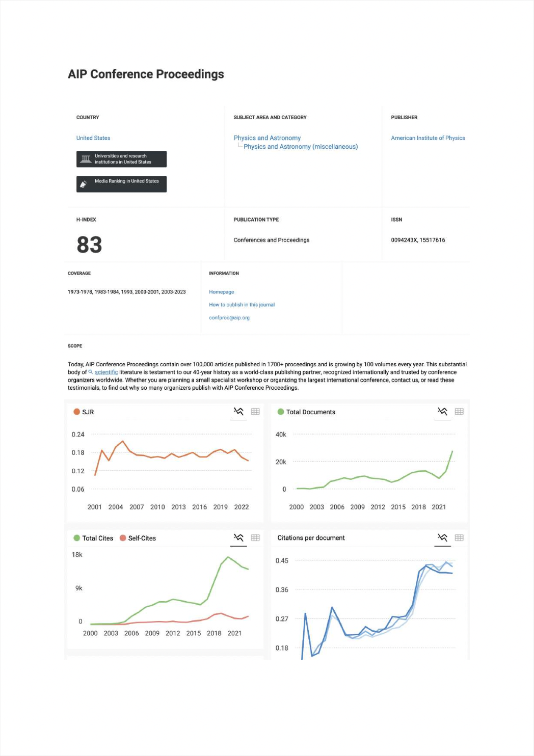This screenshot has height=756, width=534.
Task: Select chart view icon in SJR panel
Action: point(238,412)
